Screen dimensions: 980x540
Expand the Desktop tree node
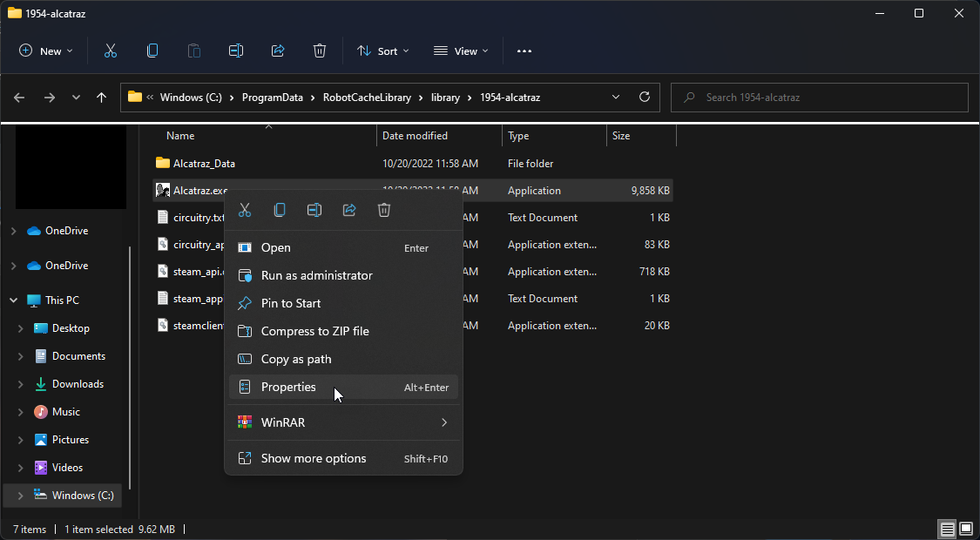pos(20,328)
